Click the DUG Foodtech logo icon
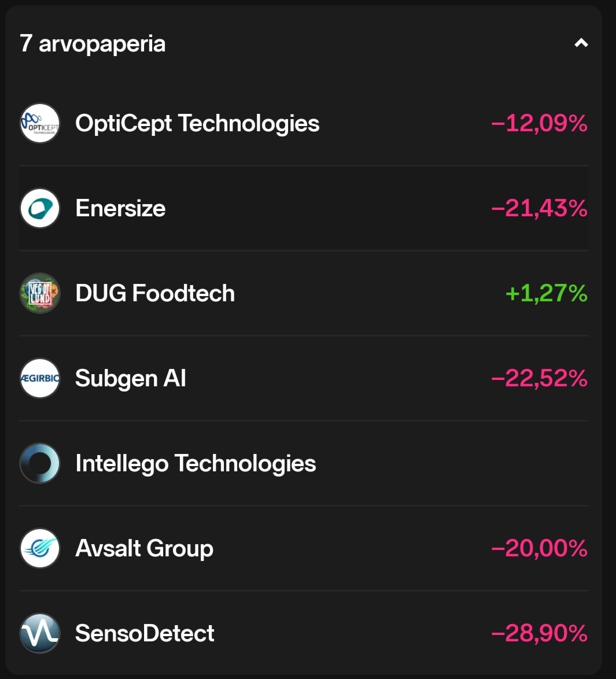The image size is (616, 679). coord(40,293)
